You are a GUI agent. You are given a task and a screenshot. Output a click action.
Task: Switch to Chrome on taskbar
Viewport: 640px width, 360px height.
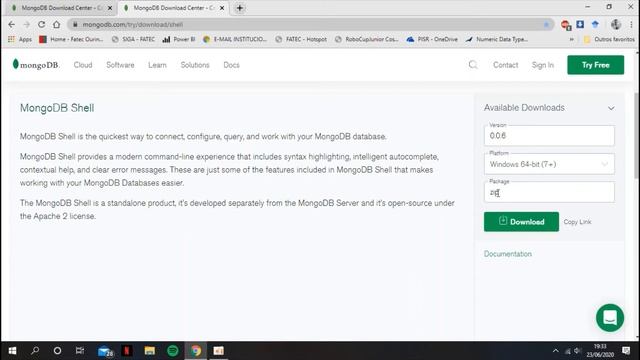[196, 351]
